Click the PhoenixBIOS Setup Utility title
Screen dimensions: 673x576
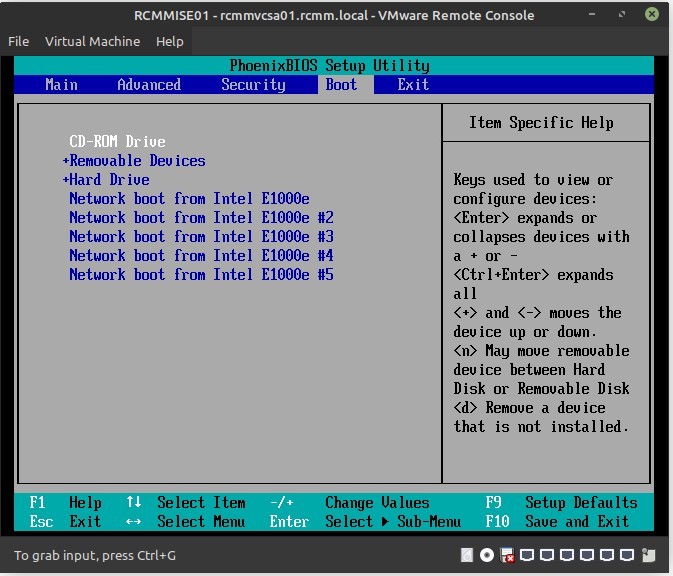click(x=329, y=66)
